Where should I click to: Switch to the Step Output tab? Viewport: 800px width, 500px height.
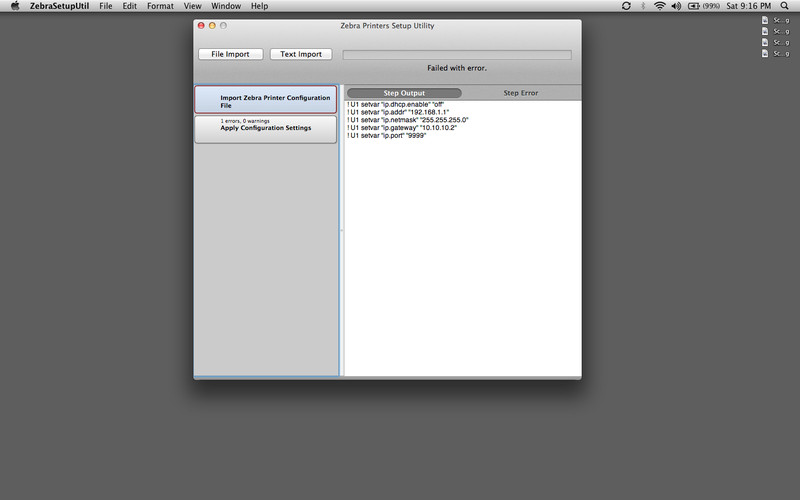pyautogui.click(x=404, y=93)
